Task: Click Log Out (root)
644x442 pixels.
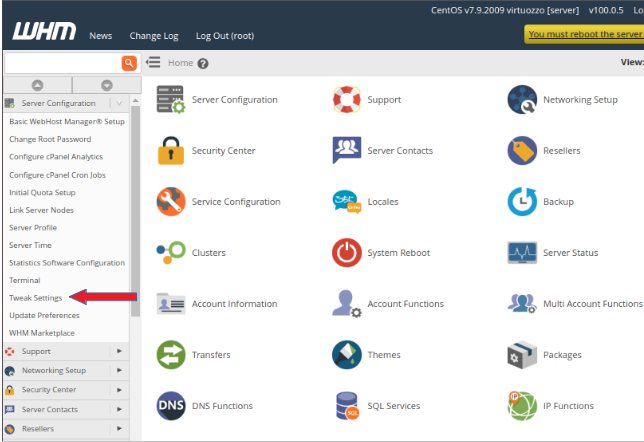Action: pos(225,36)
